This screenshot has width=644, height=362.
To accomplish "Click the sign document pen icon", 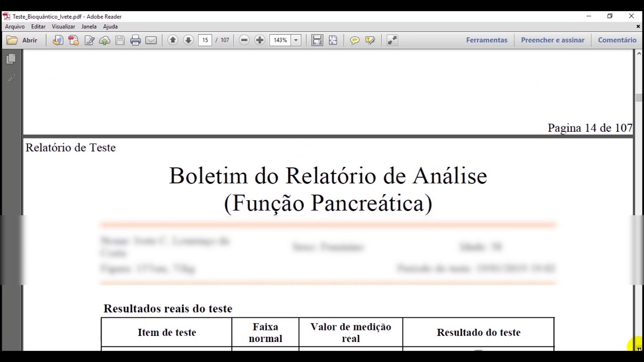I will point(90,40).
